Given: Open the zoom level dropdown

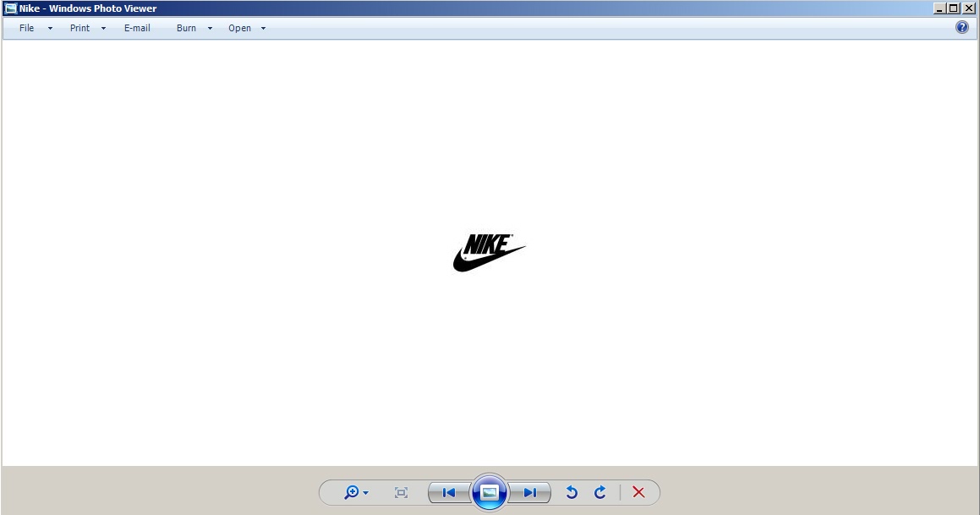Looking at the screenshot, I should pyautogui.click(x=364, y=493).
